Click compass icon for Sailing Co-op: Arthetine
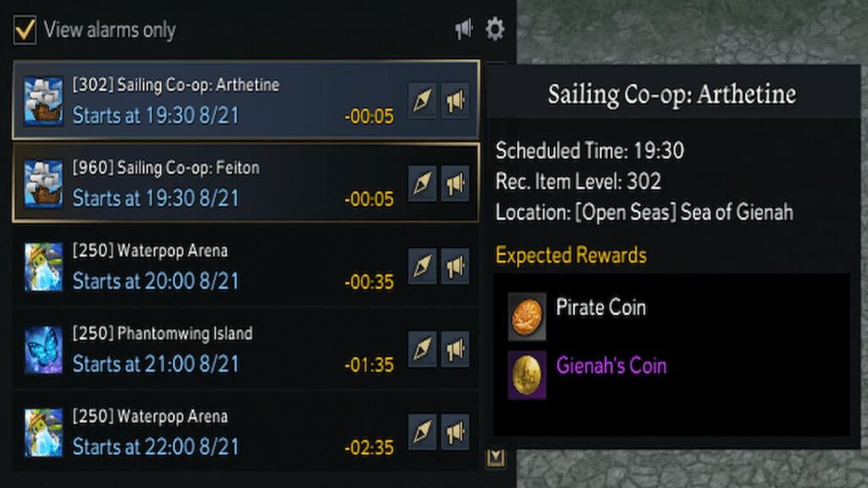 [x=422, y=102]
